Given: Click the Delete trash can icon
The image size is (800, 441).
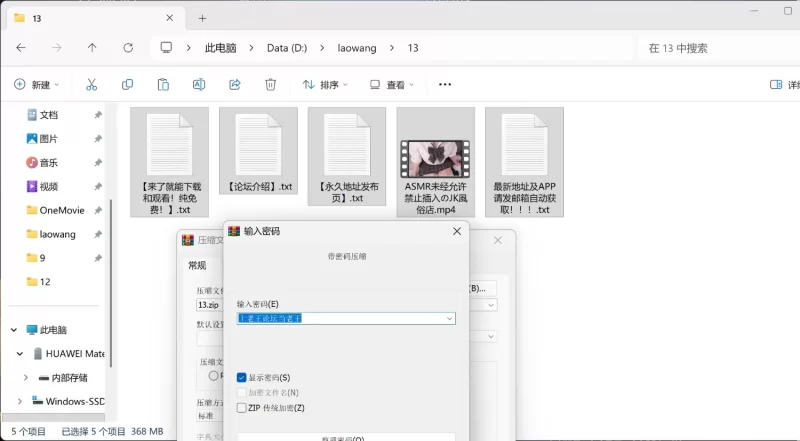Looking at the screenshot, I should tap(270, 85).
